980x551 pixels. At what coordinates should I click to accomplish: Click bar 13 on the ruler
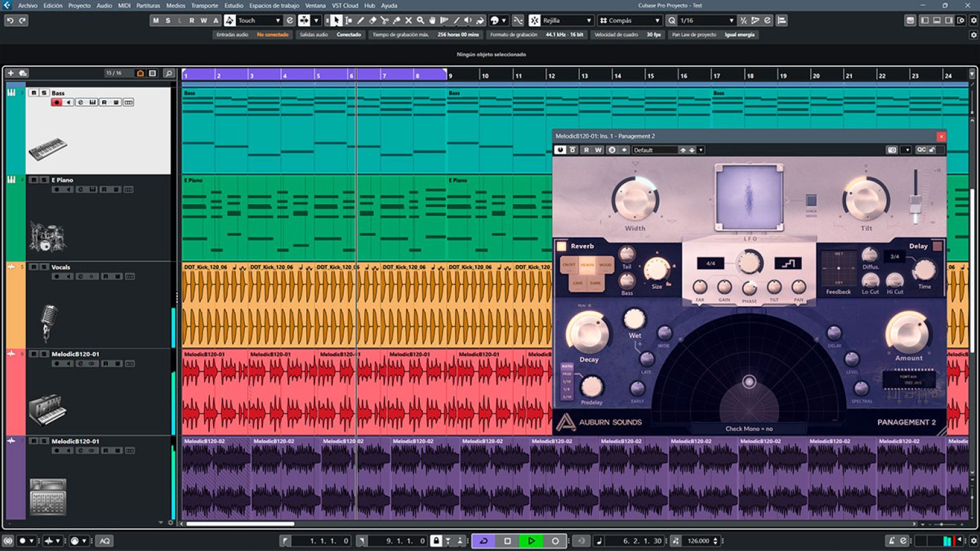[x=584, y=75]
